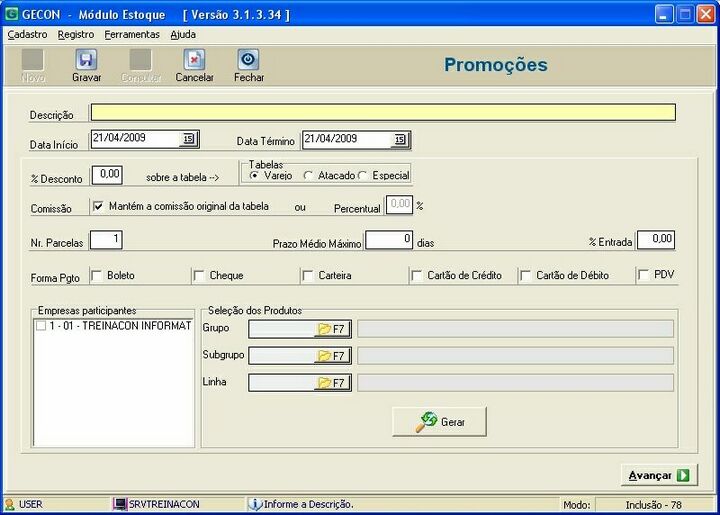
Task: Click the SRVTREINACON computer icon
Action: tap(120, 504)
